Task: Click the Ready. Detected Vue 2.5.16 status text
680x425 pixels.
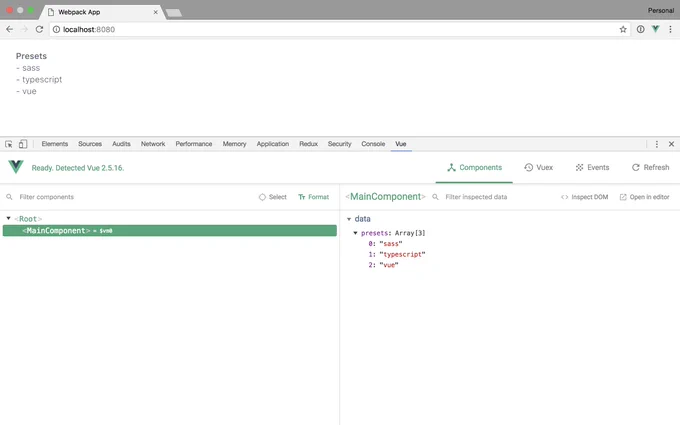Action: [78, 168]
